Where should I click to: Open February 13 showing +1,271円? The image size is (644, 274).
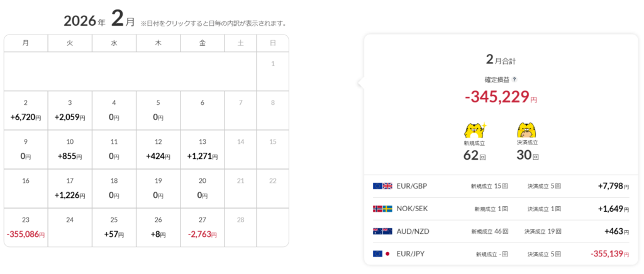pos(203,150)
